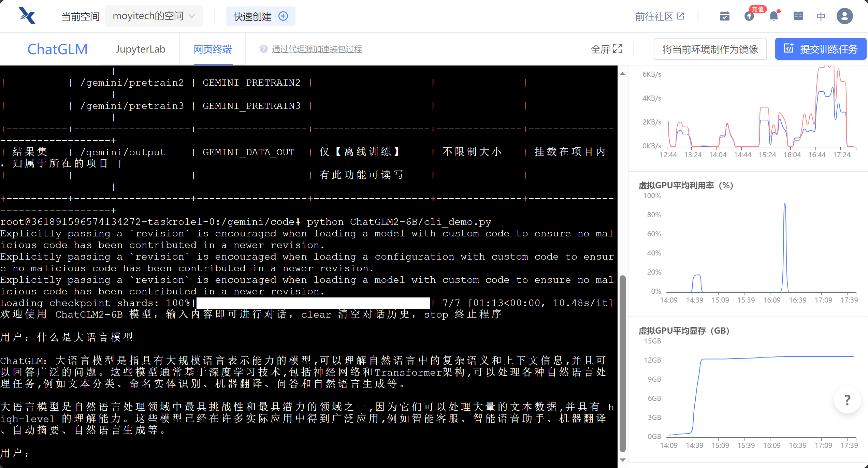This screenshot has width=868, height=468.
Task: Open the 前往社区 community link
Action: pos(659,16)
